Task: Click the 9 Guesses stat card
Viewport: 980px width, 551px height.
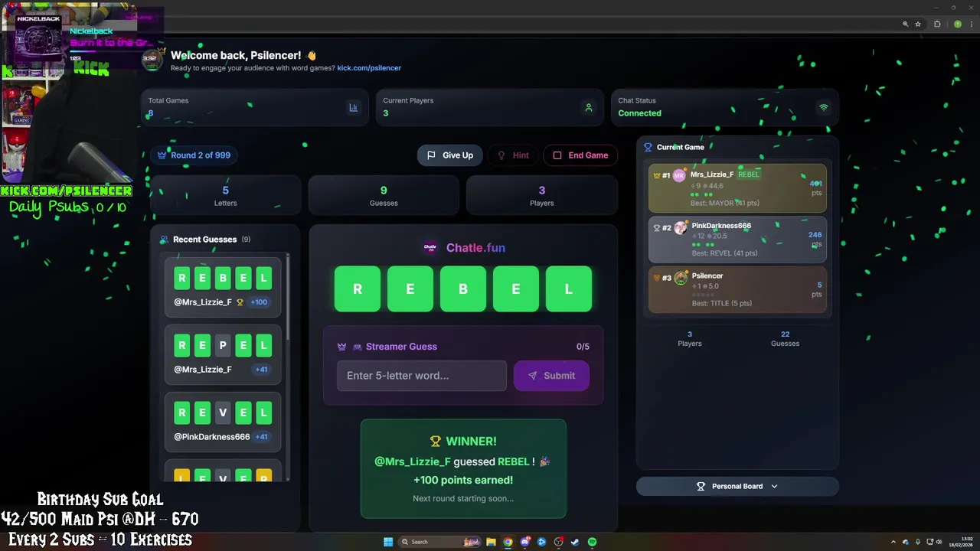Action: pos(384,196)
